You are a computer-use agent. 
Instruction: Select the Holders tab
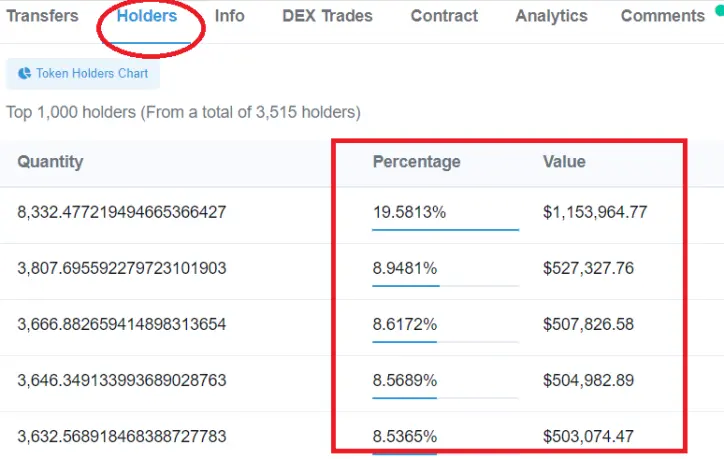pos(147,16)
